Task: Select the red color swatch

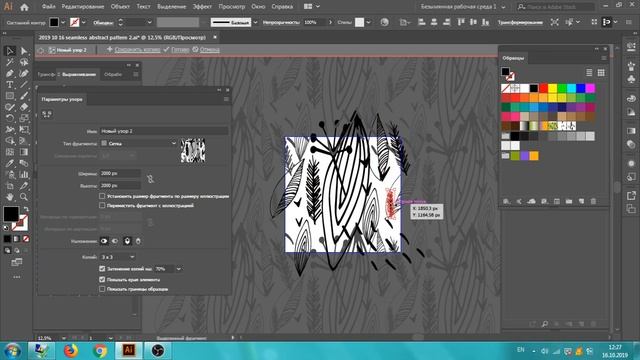Action: tap(543, 88)
